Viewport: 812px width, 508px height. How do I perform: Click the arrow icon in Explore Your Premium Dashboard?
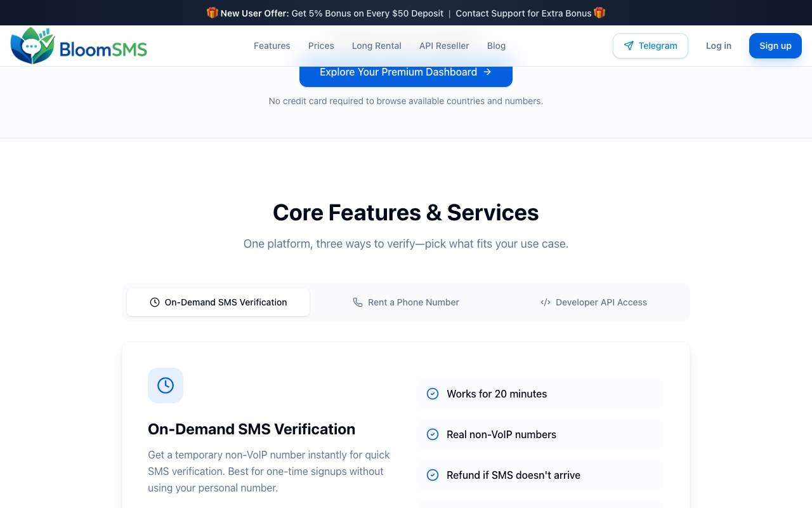(487, 72)
